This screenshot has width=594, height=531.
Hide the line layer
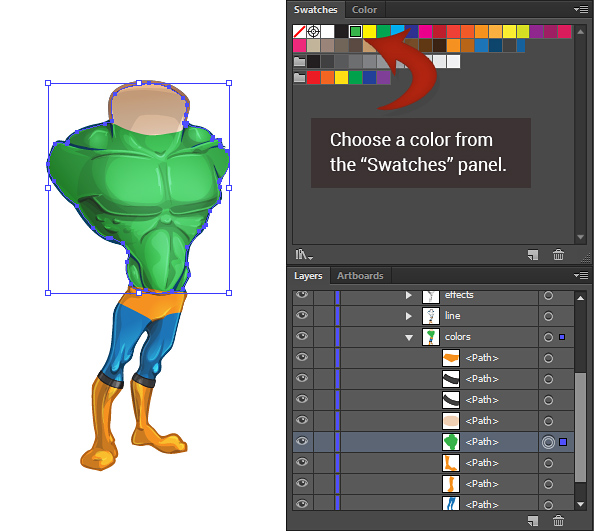pyautogui.click(x=302, y=315)
